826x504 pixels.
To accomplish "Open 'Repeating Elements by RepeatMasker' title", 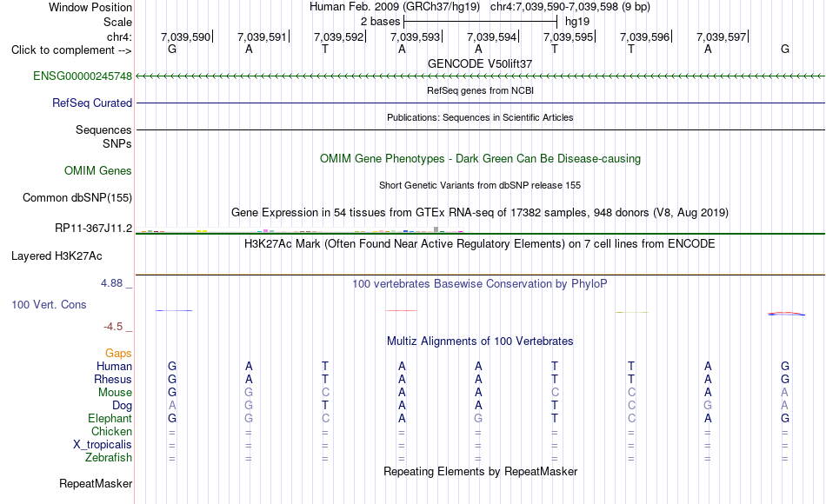I will (x=480, y=471).
